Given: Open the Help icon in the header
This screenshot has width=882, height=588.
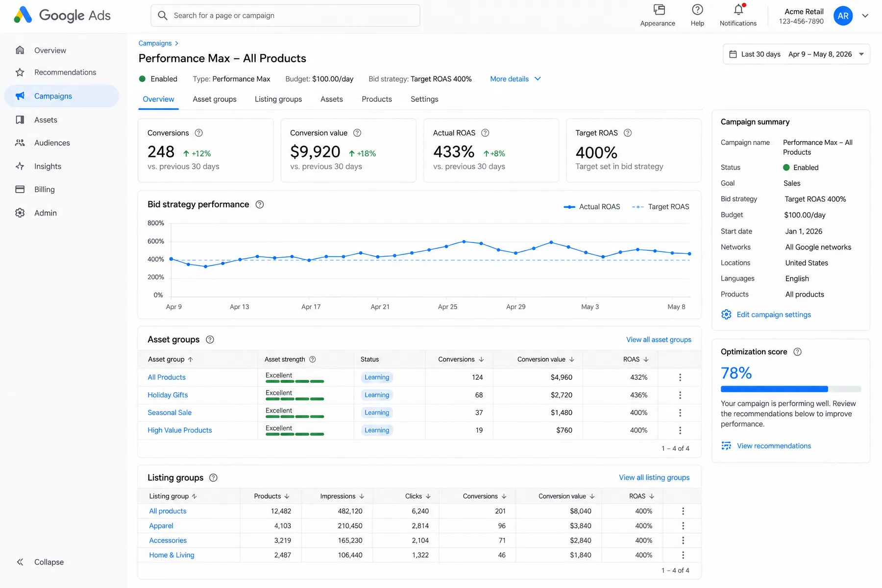Looking at the screenshot, I should tap(697, 10).
